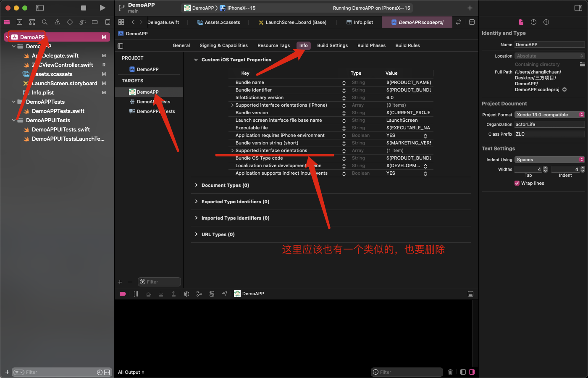Open Debug Memory Graph
The width and height of the screenshot is (588, 378).
coord(199,294)
